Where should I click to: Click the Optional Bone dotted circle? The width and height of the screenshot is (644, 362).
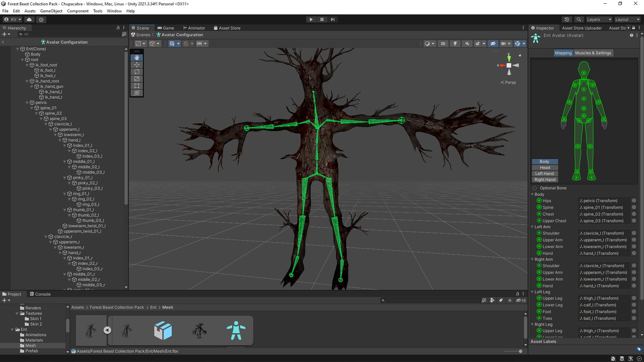(x=535, y=188)
